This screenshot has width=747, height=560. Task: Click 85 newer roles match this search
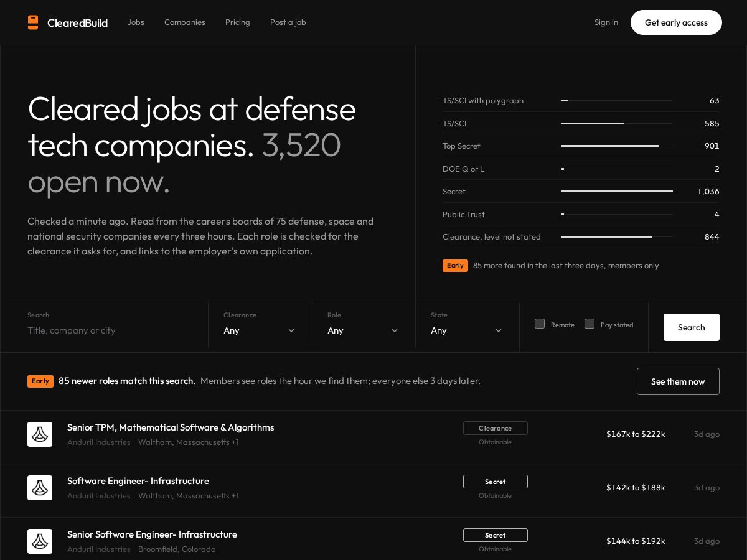127,381
